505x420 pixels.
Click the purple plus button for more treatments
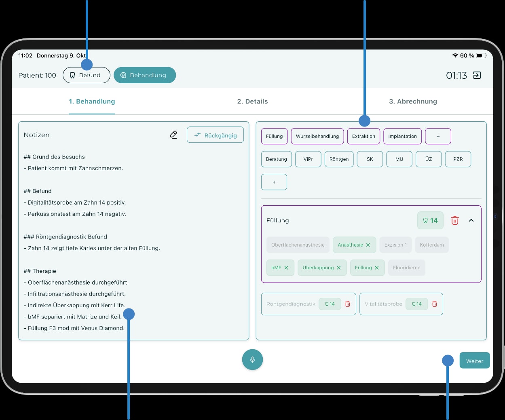[x=438, y=136]
